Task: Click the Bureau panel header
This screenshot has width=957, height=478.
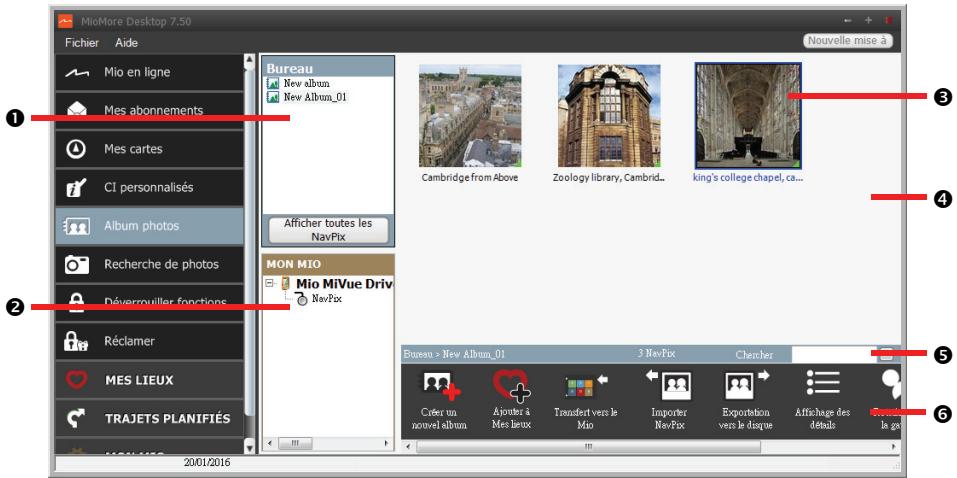Action: click(x=328, y=68)
